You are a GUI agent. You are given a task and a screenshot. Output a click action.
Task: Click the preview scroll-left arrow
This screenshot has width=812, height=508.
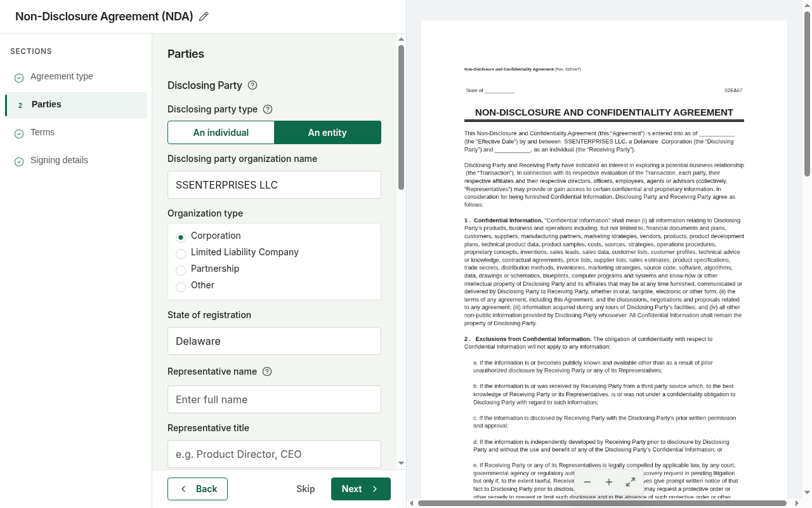tap(411, 503)
